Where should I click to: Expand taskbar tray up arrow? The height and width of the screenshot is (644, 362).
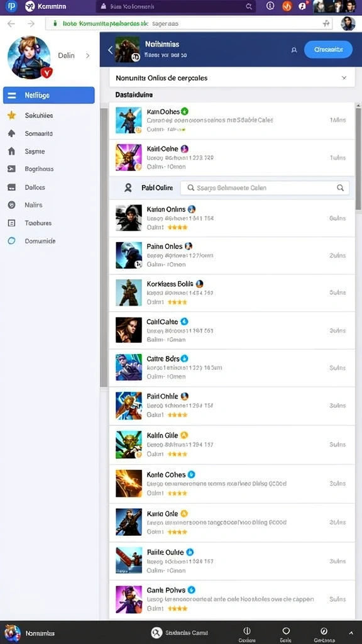point(351,633)
